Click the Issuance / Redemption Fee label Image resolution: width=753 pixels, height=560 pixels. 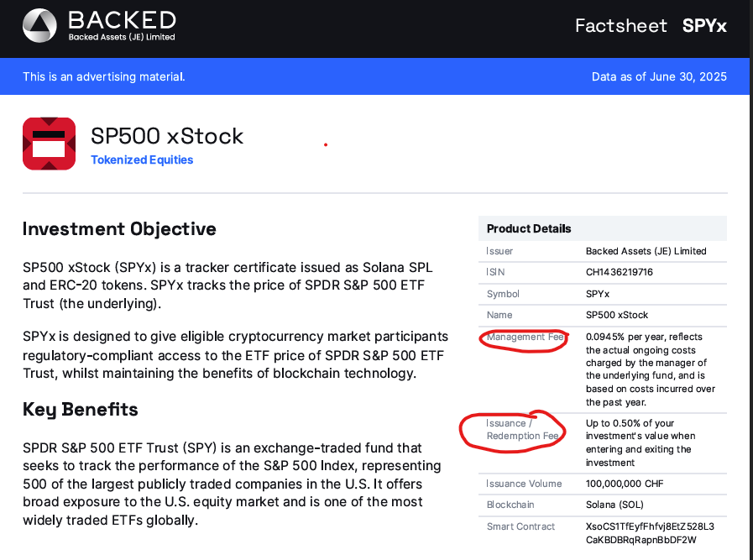pyautogui.click(x=522, y=429)
